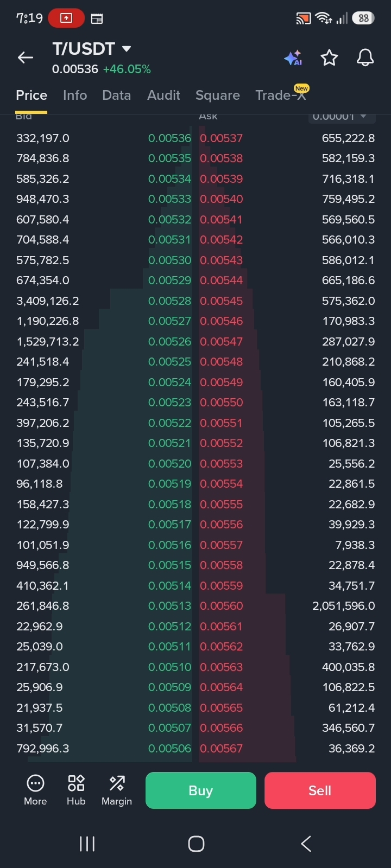The height and width of the screenshot is (868, 391).
Task: Tap the red Sell button
Action: (x=320, y=790)
